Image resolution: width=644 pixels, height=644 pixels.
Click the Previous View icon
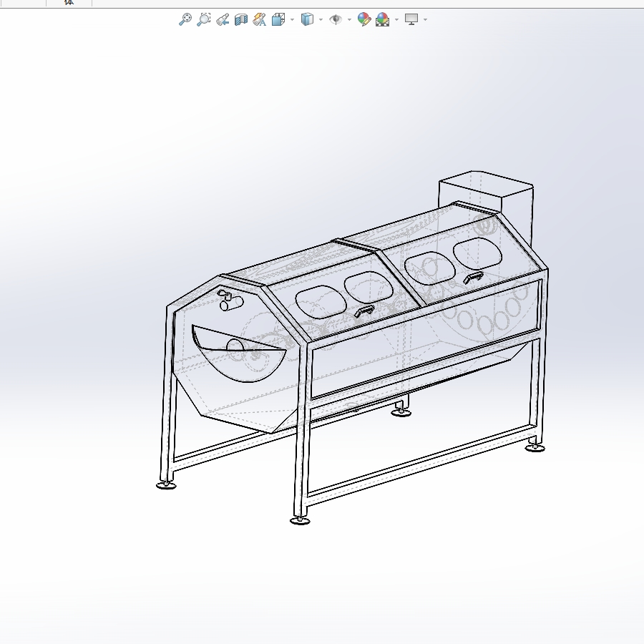point(223,19)
